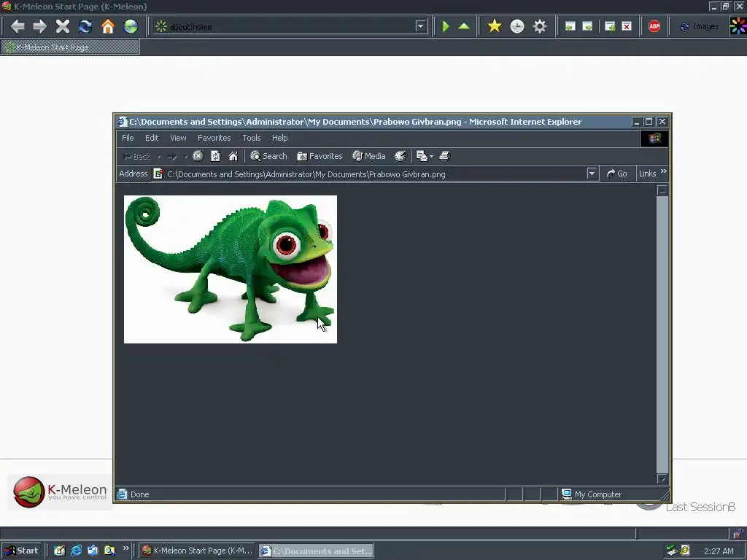
Task: Click the Search button in IE toolbar
Action: [x=268, y=156]
